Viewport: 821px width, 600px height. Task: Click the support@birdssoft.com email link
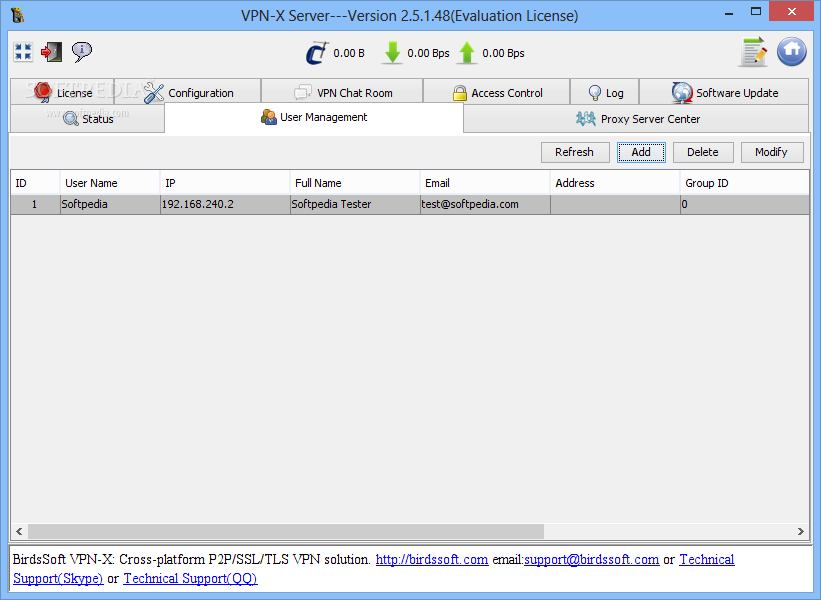[x=592, y=560]
